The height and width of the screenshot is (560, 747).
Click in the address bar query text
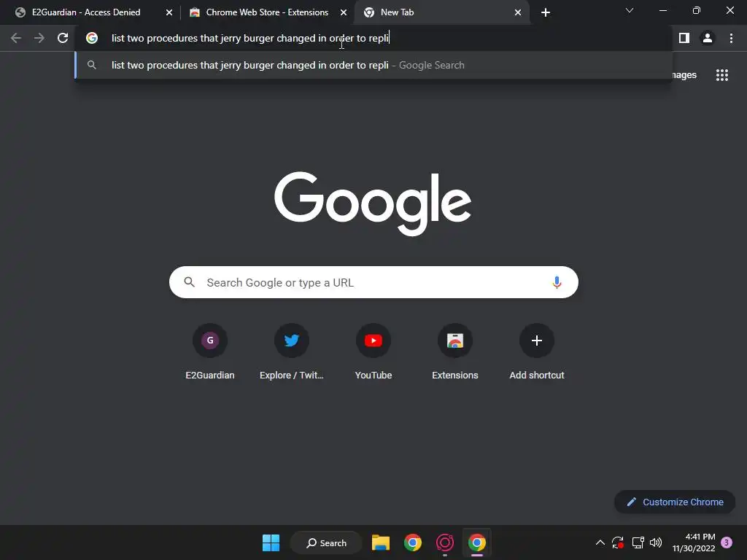(250, 38)
